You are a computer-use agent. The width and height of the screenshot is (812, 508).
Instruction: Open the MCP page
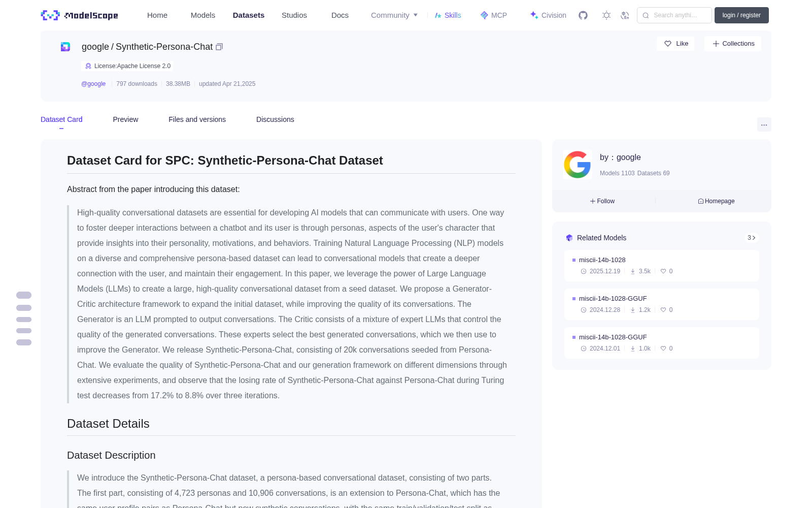pyautogui.click(x=493, y=15)
